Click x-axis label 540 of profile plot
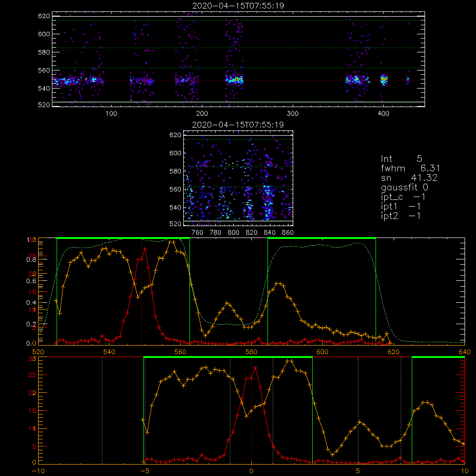The image size is (476, 476). pos(109,352)
